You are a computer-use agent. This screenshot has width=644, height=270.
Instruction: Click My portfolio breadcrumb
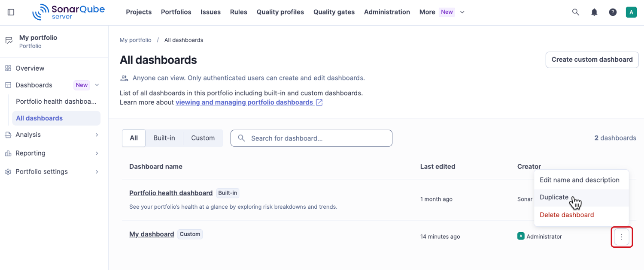point(136,40)
